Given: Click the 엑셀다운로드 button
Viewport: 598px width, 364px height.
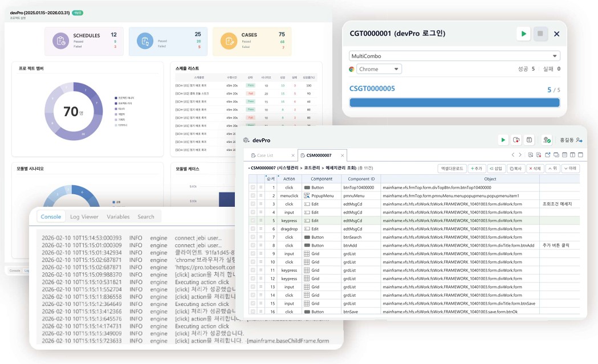Looking at the screenshot, I should tap(451, 169).
